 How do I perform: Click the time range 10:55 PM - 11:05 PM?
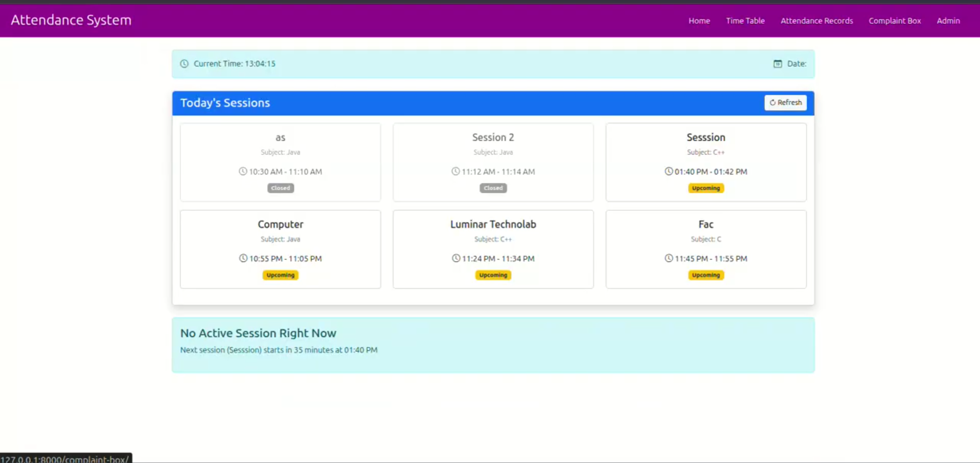coord(285,259)
